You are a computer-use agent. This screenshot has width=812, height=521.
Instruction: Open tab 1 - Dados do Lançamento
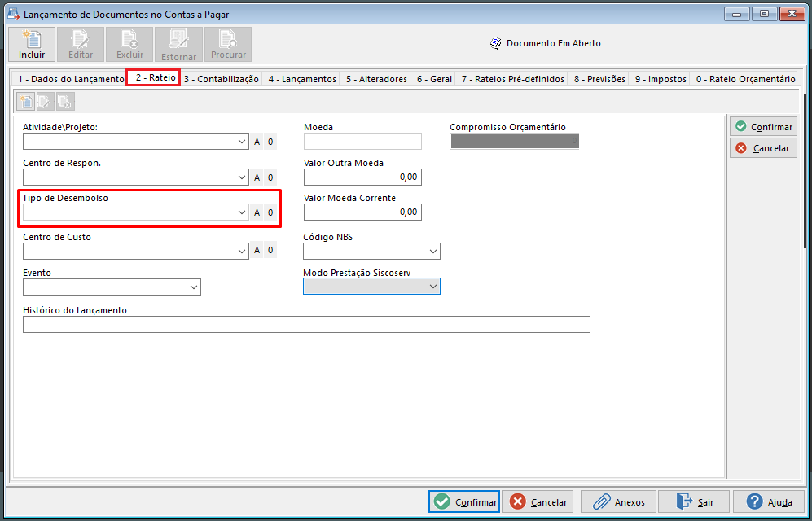point(71,79)
